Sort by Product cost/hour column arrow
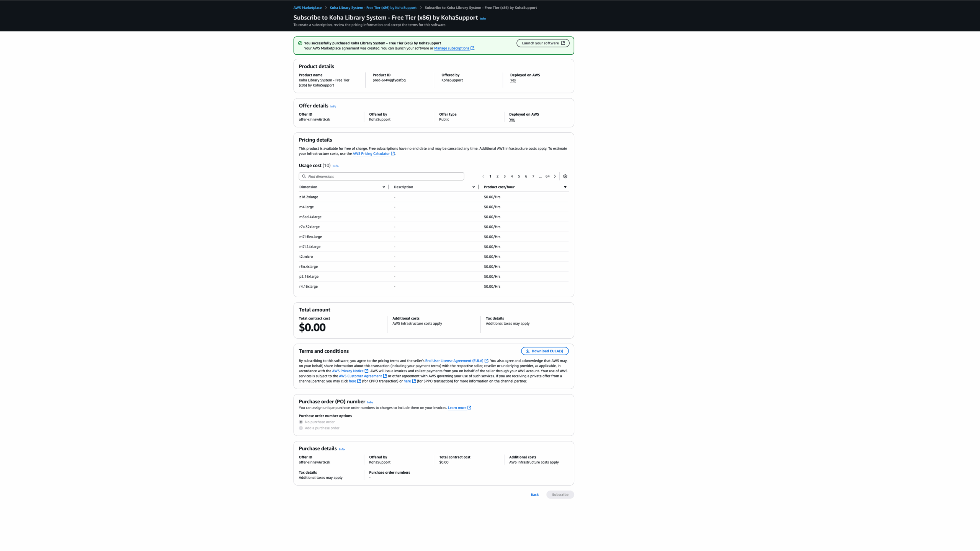Viewport: 980px width, 551px height. (565, 187)
